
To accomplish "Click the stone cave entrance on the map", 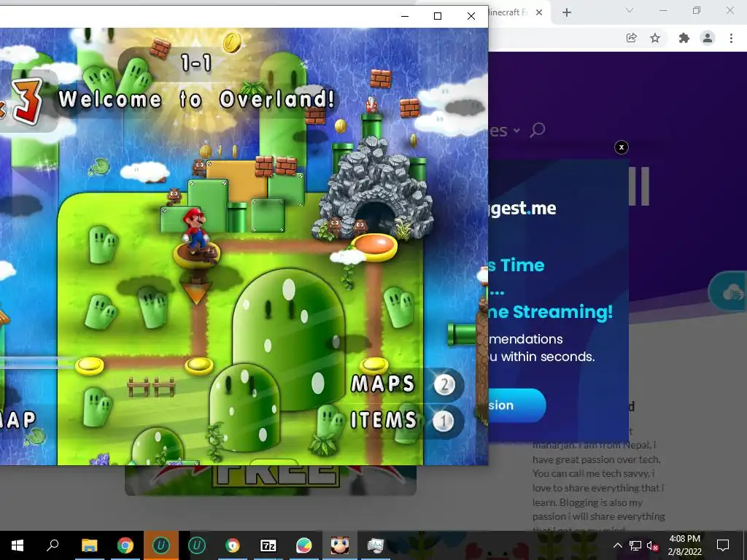I will point(375,216).
